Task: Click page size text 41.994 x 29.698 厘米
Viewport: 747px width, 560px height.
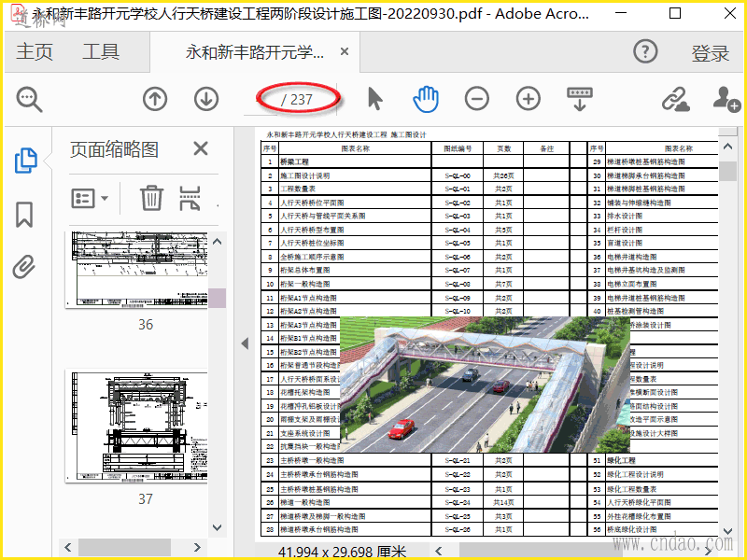Action: tap(342, 552)
